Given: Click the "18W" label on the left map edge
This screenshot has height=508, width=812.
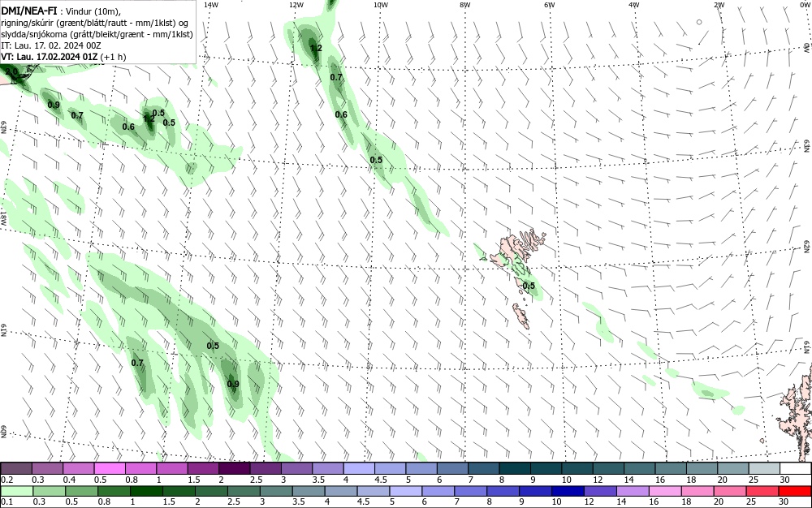Looking at the screenshot, I should tap(3, 217).
